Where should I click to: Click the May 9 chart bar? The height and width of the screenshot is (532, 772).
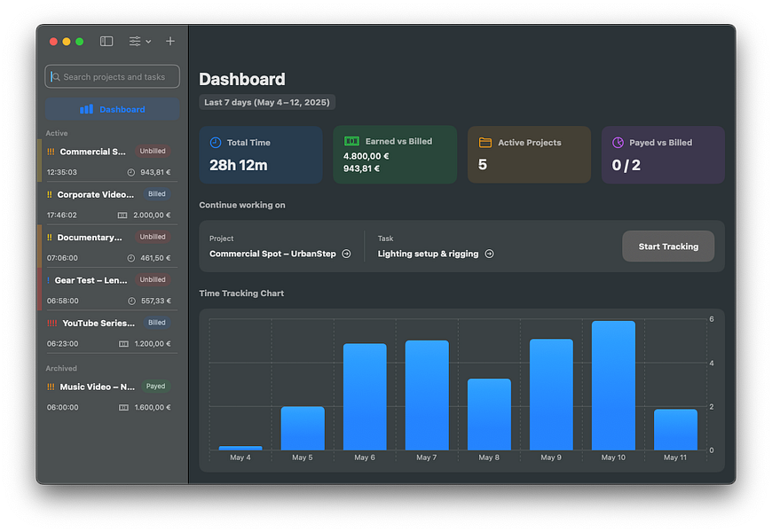(551, 395)
